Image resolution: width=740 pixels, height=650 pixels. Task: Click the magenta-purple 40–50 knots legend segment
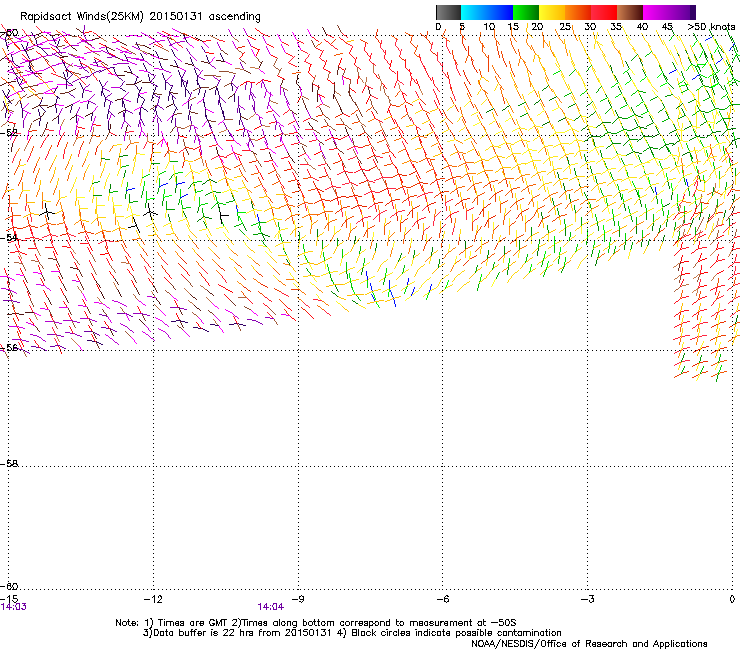[x=669, y=12]
